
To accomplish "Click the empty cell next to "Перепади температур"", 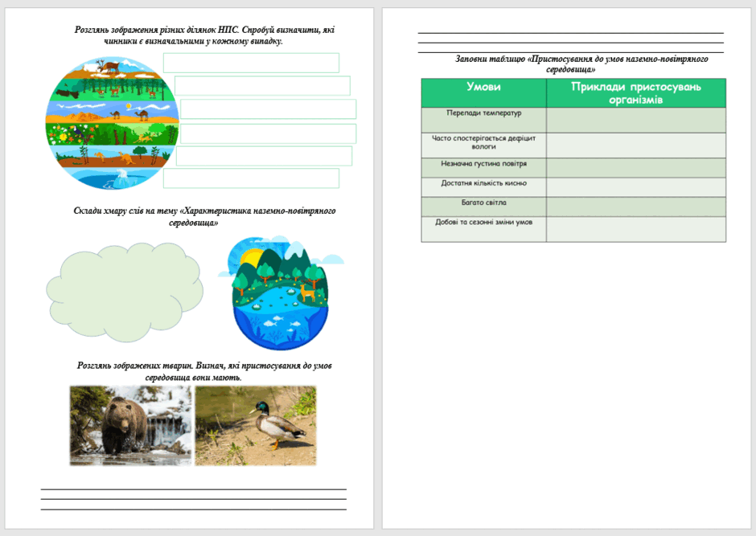I will 636,120.
